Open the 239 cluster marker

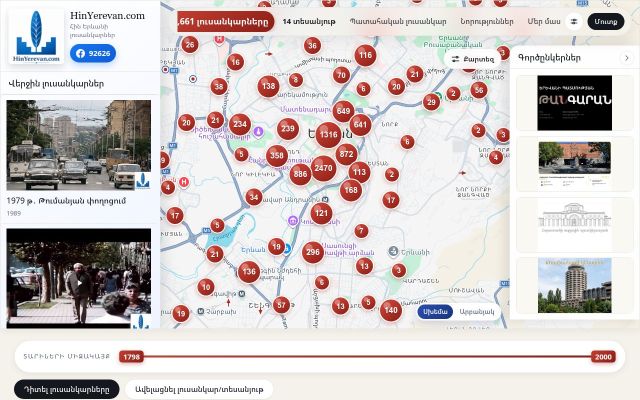(288, 129)
